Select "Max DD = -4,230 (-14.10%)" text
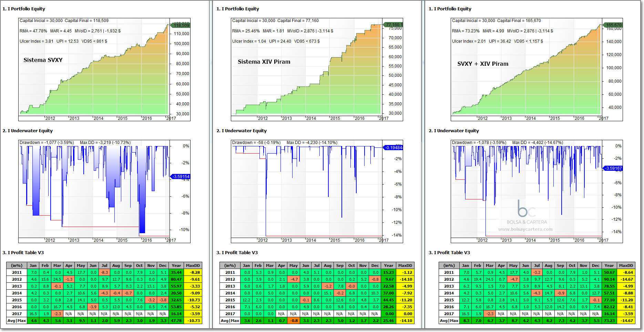The image size is (644, 332). (x=312, y=143)
